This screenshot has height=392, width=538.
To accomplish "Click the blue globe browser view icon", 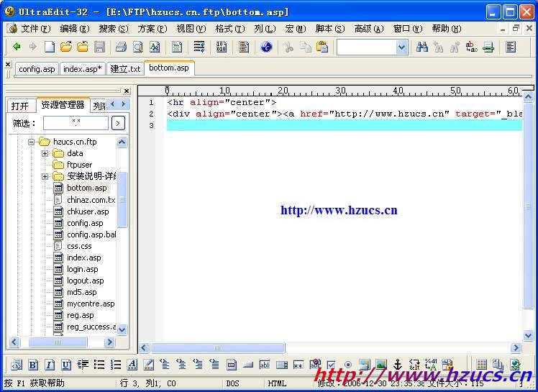I will (x=267, y=47).
